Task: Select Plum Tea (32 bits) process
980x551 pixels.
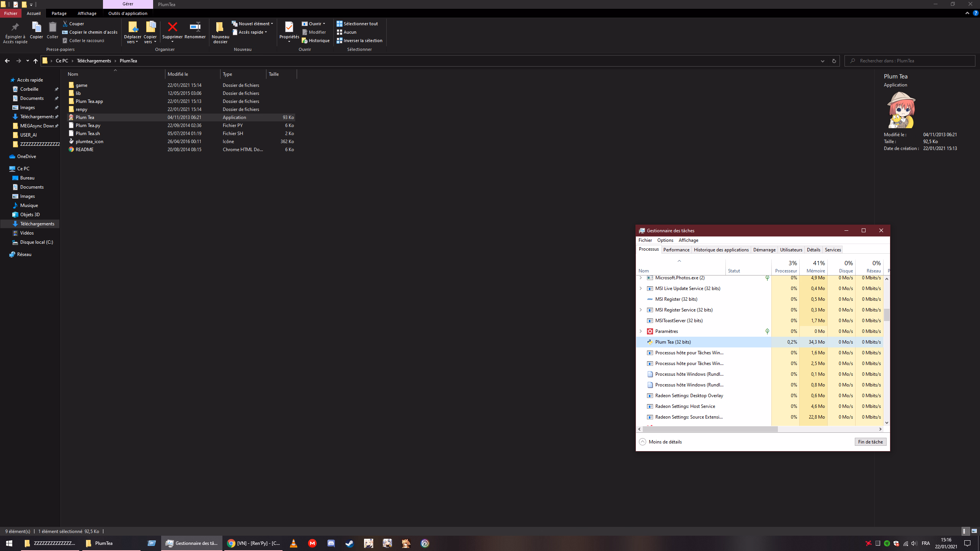Action: click(759, 342)
